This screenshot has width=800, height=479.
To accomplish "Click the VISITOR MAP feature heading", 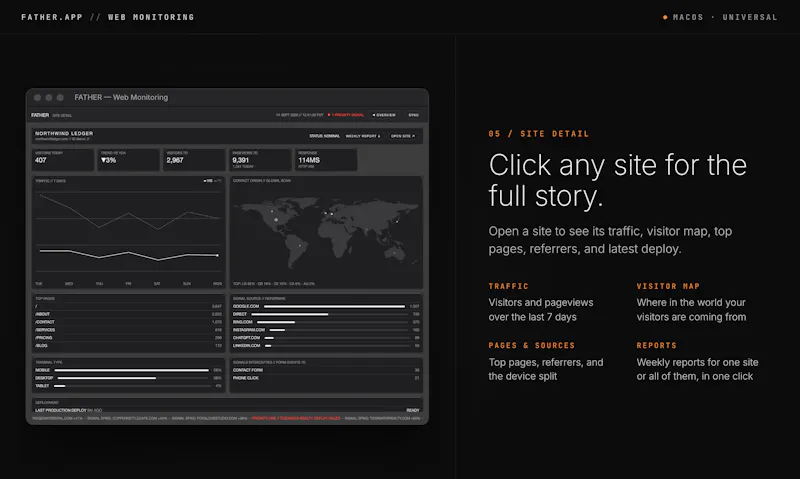I will click(x=668, y=286).
